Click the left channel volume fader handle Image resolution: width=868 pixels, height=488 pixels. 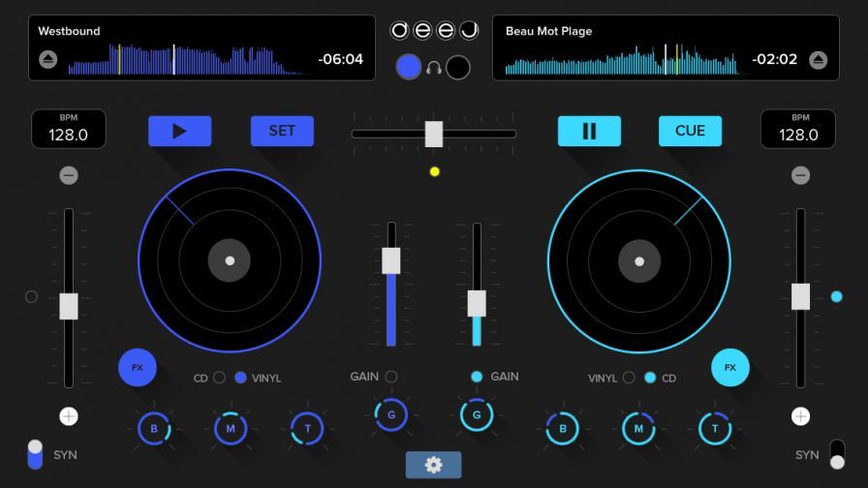point(391,260)
